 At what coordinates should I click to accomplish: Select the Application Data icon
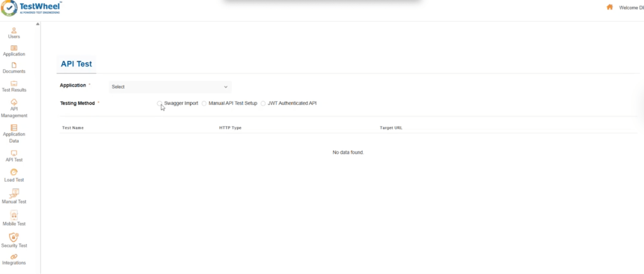[x=14, y=128]
